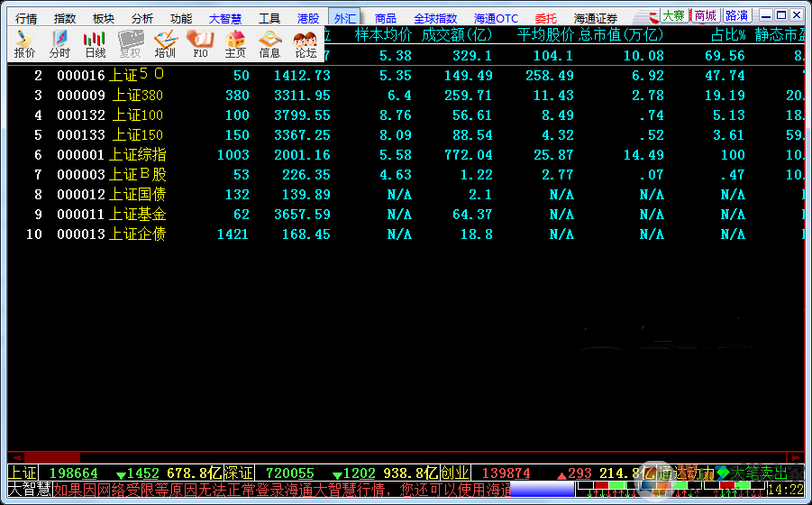
Task: Sort by 占比% column header
Action: (728, 35)
